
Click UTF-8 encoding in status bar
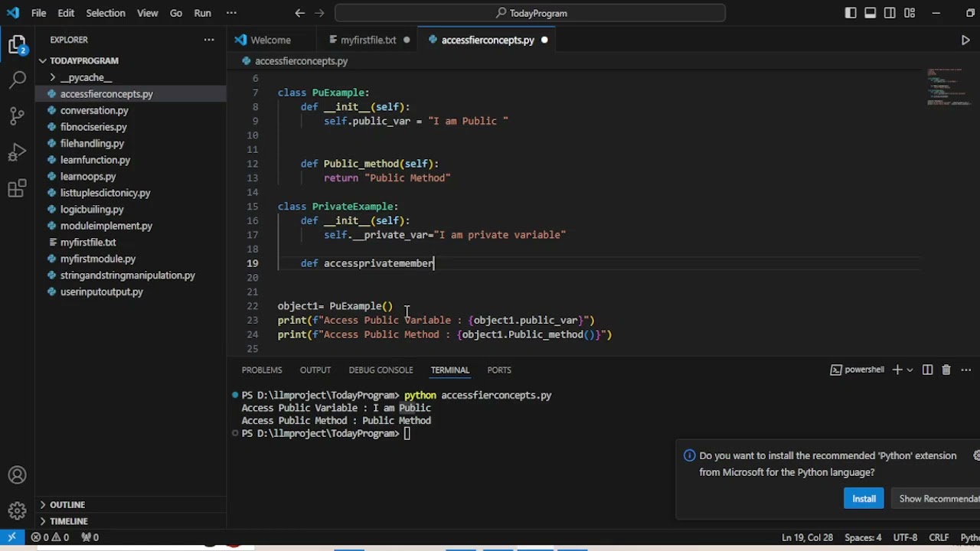(x=905, y=537)
